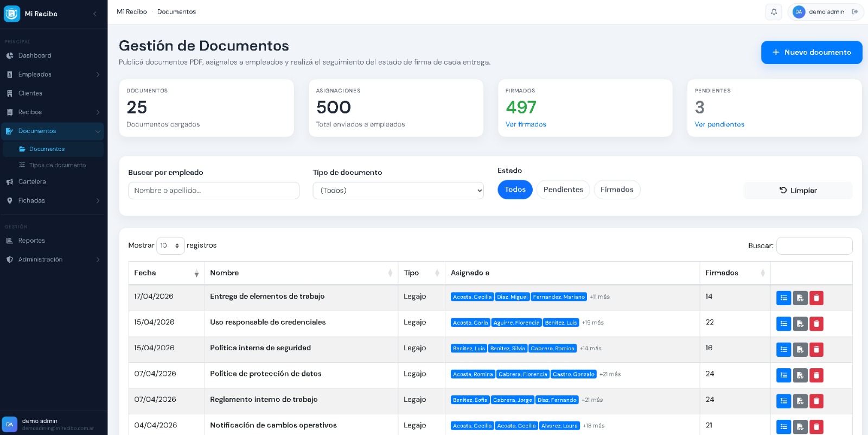Open the Ver firmados link
The width and height of the screenshot is (868, 435).
pos(526,124)
